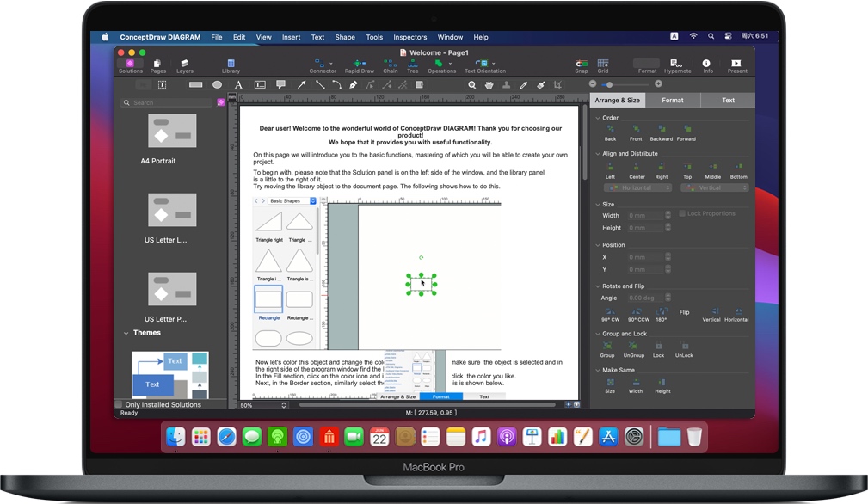Open the Inspectors menu
Viewport: 868px width, 504px height.
click(409, 37)
